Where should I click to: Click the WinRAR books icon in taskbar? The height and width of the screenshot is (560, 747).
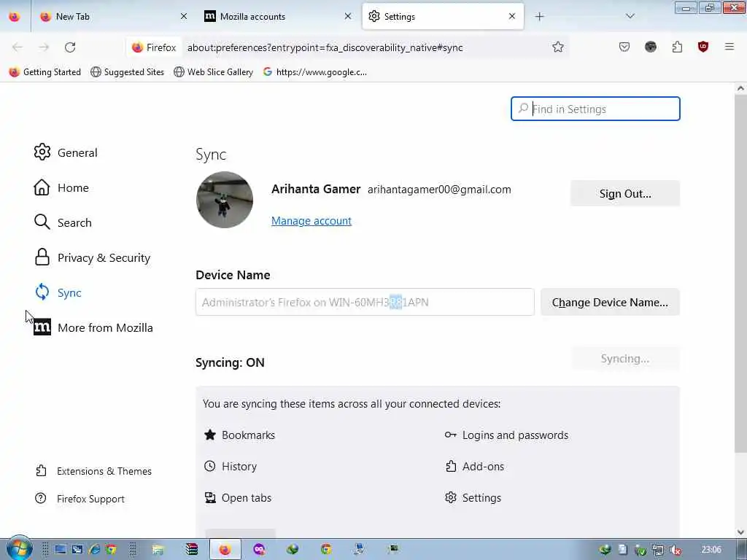pyautogui.click(x=192, y=550)
